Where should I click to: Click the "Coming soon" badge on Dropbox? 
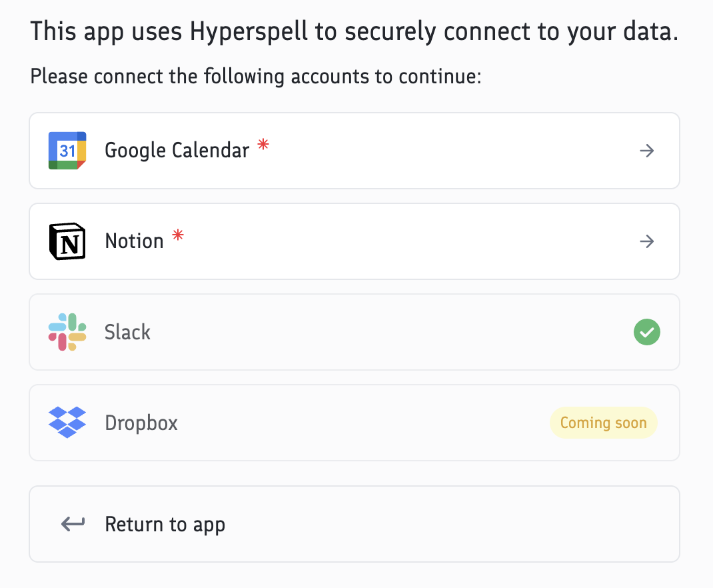(x=603, y=423)
